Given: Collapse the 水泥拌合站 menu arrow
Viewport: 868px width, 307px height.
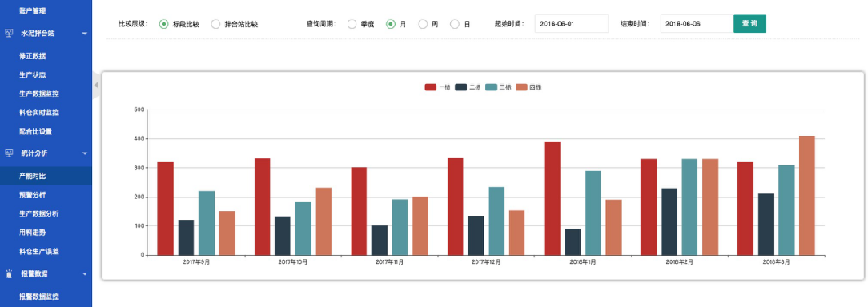Looking at the screenshot, I should pos(84,34).
